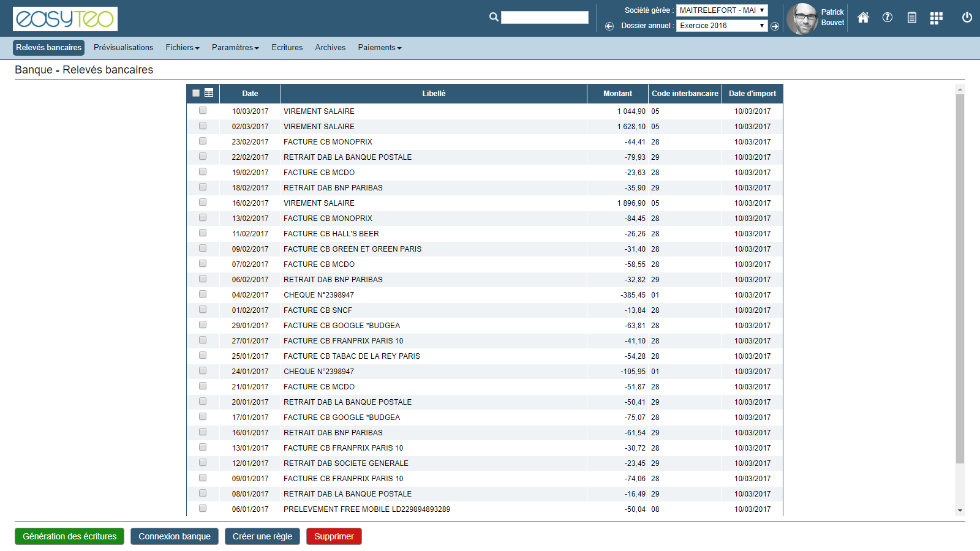This screenshot has width=980, height=551.
Task: Log out with the power icon
Action: [967, 18]
